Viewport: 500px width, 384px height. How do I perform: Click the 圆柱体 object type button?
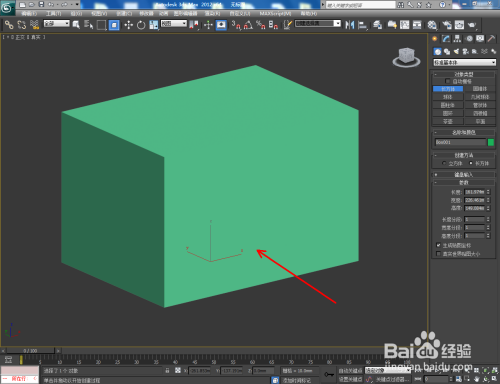click(448, 105)
